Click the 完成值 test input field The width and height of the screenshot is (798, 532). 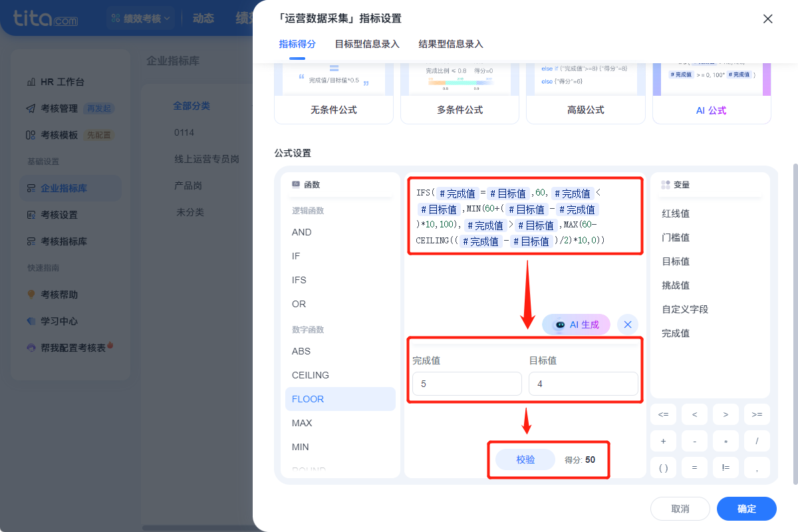(467, 384)
